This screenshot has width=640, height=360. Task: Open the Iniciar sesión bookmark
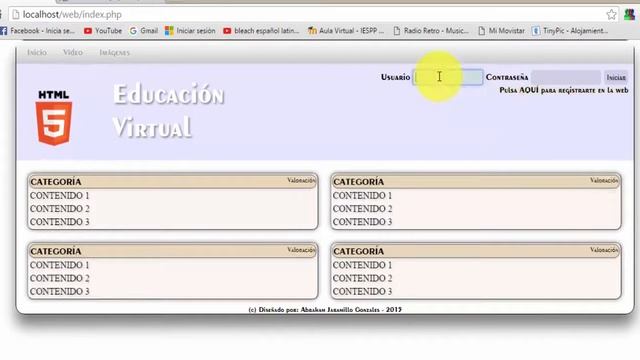click(x=190, y=31)
